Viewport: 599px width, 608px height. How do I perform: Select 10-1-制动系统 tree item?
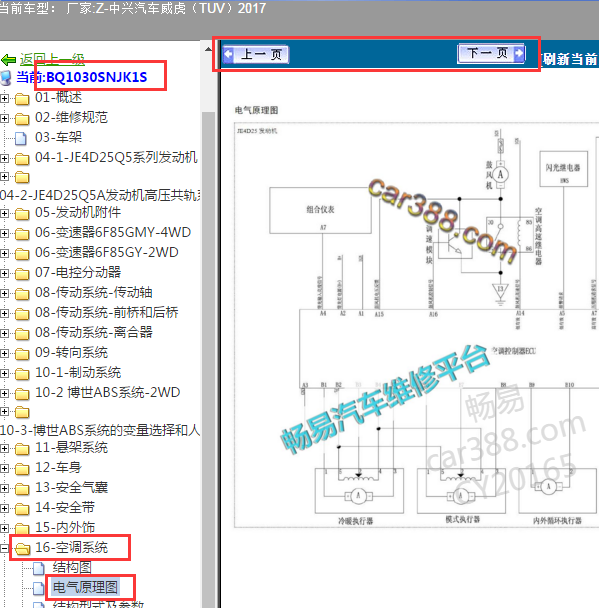point(78,373)
